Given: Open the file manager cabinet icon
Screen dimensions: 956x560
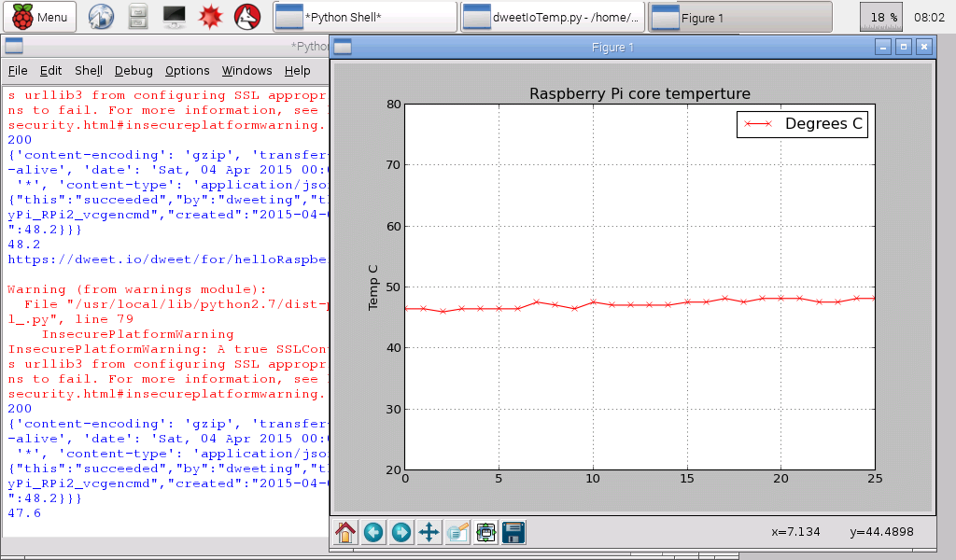Looking at the screenshot, I should coord(138,17).
